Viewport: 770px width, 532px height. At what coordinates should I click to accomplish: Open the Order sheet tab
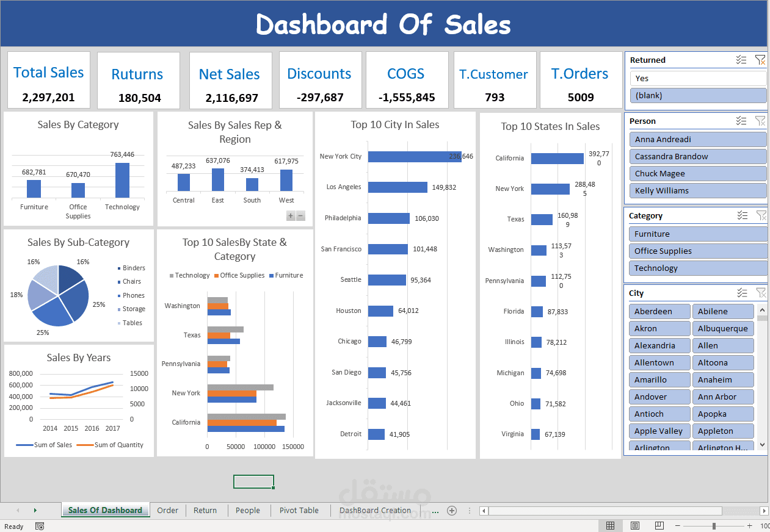pyautogui.click(x=168, y=511)
